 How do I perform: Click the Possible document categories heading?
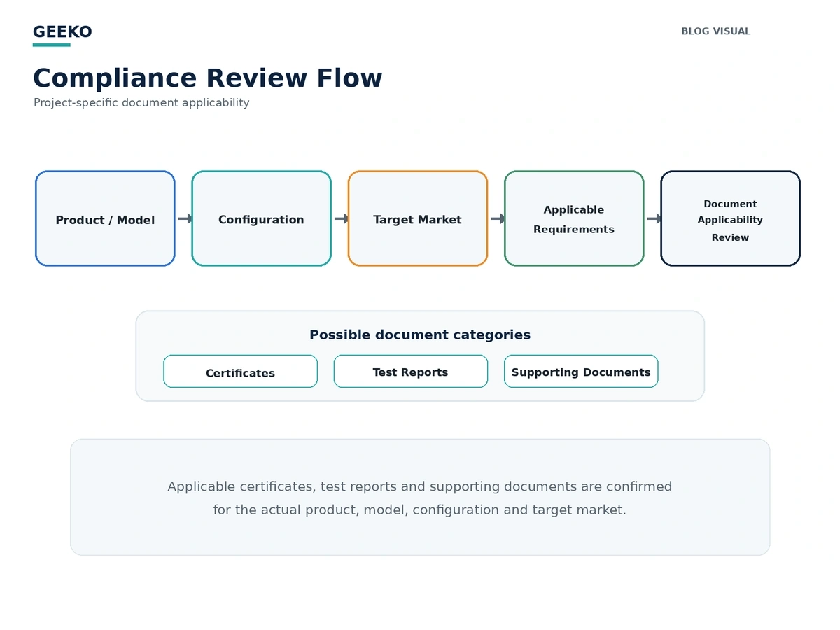tap(420, 335)
